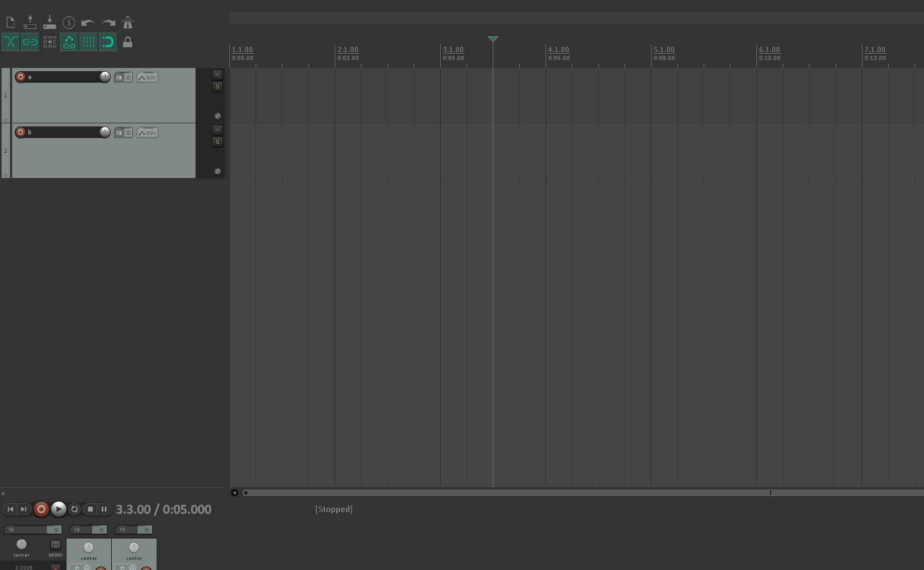Toggle ripple editing mode icon
The height and width of the screenshot is (570, 924).
pos(50,42)
